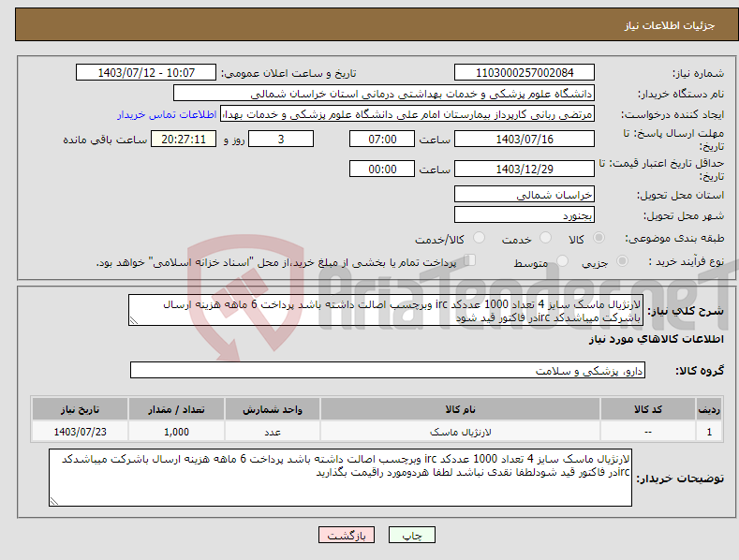Select the متوسط purchase type radio
The height and width of the screenshot is (560, 739).
(x=562, y=260)
